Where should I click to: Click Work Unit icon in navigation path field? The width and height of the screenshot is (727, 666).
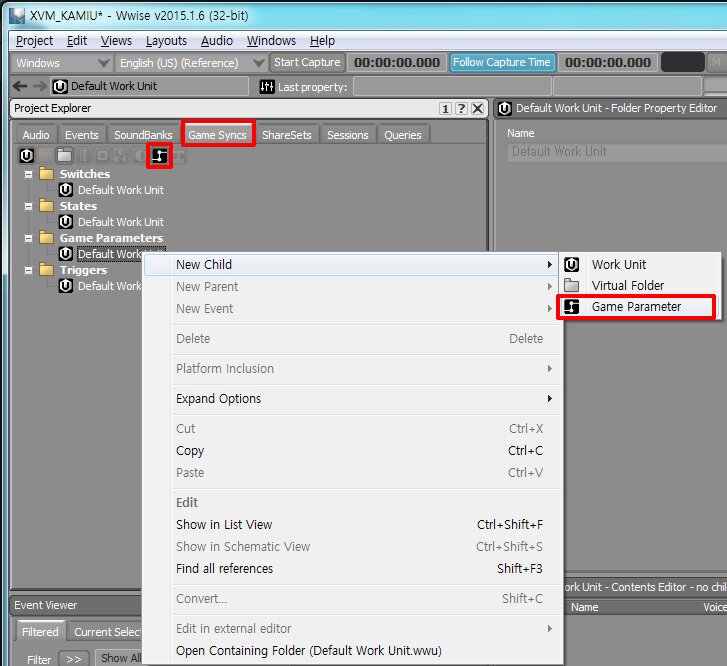pos(60,86)
